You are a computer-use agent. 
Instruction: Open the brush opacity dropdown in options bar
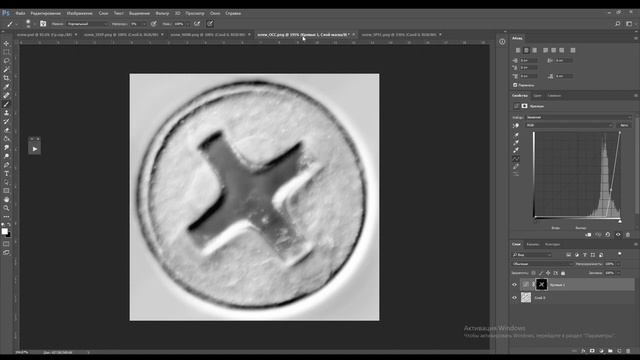click(x=143, y=24)
